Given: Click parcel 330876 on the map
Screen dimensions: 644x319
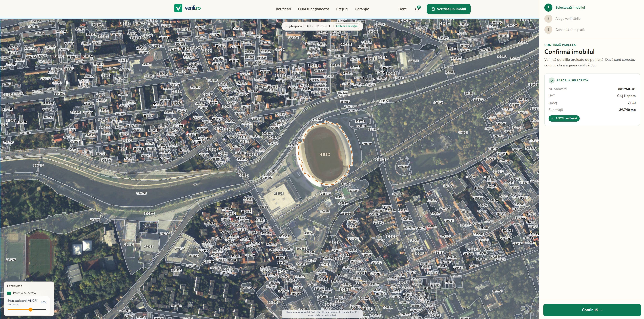Looking at the screenshot, I should (149, 213).
